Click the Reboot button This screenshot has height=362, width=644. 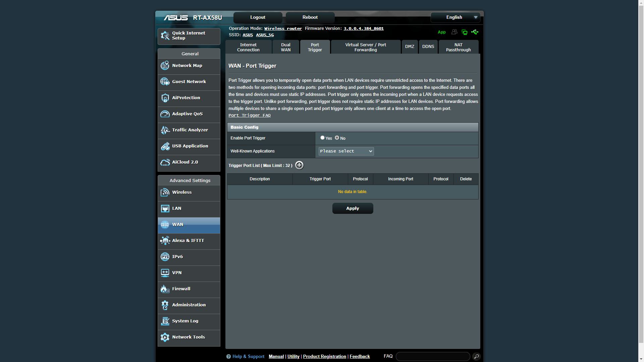pos(310,17)
